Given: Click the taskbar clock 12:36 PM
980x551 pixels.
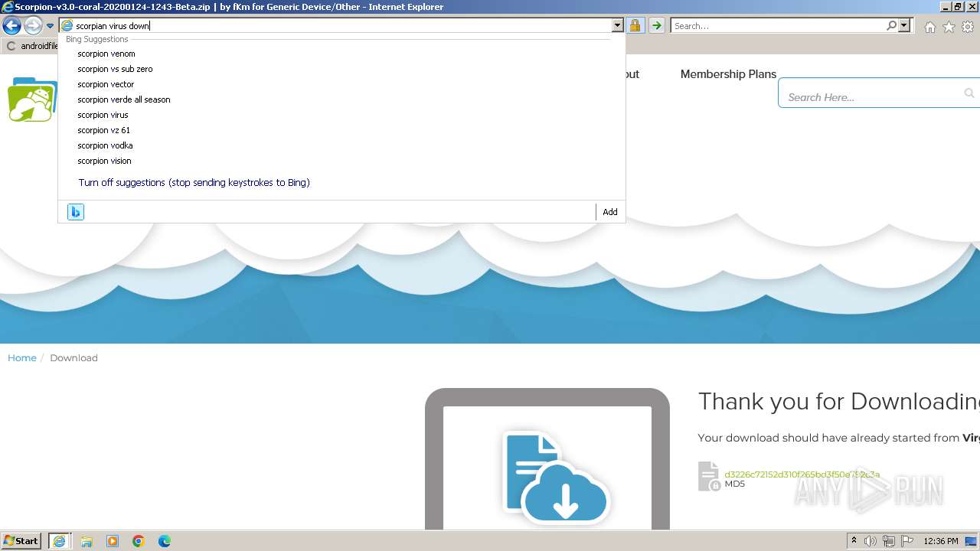Looking at the screenshot, I should (941, 541).
